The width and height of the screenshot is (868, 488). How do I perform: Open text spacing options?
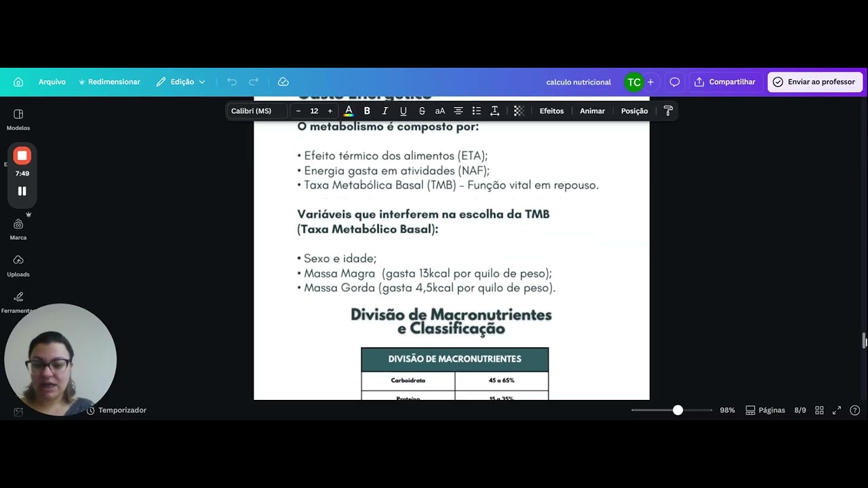(x=495, y=111)
